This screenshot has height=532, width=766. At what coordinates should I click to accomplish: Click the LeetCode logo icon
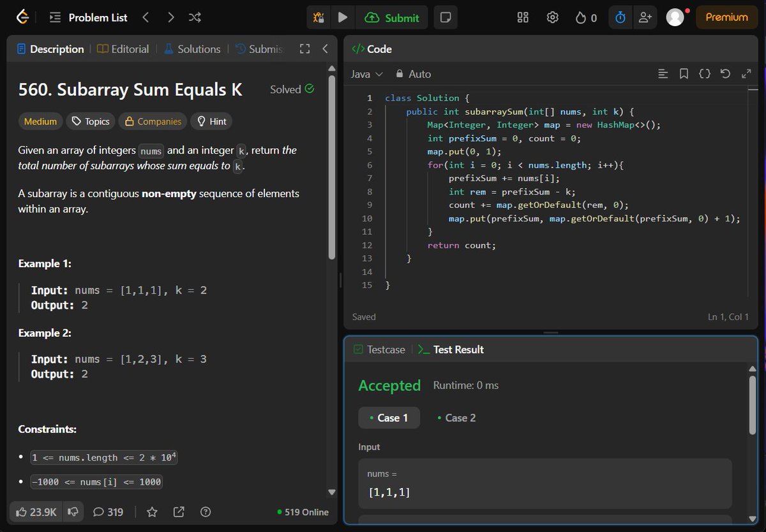pos(23,18)
